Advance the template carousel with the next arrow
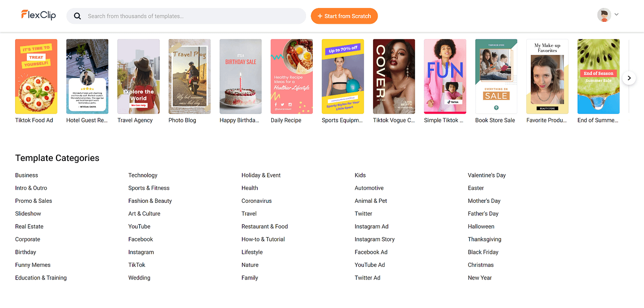Image resolution: width=644 pixels, height=308 pixels. (629, 78)
